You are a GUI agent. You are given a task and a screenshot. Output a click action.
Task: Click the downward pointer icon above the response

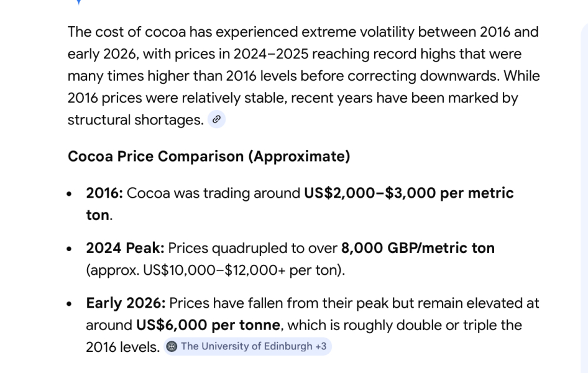pos(79,3)
